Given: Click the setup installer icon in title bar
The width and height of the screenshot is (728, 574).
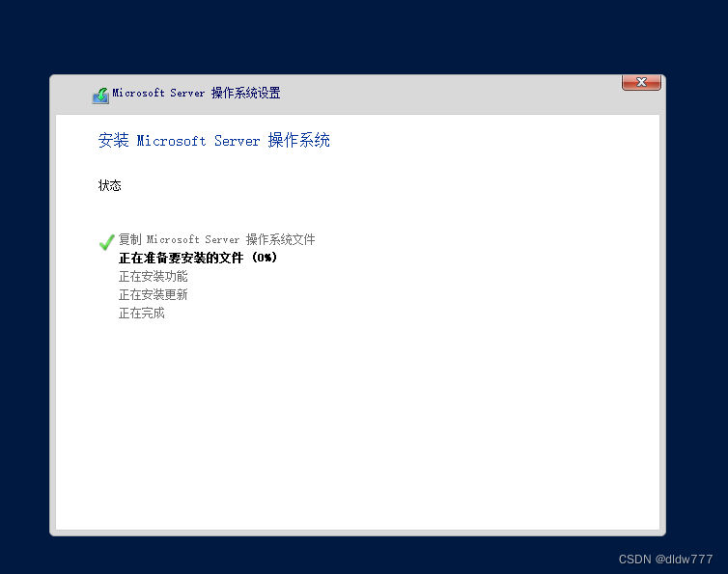Looking at the screenshot, I should click(100, 96).
